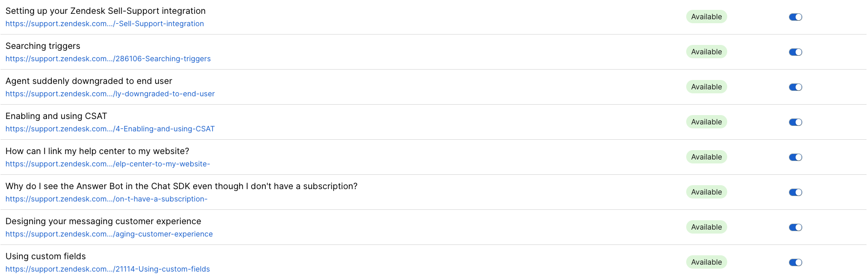Open the Sell-Support-integration URL link
Image resolution: width=868 pixels, height=278 pixels.
pos(105,24)
